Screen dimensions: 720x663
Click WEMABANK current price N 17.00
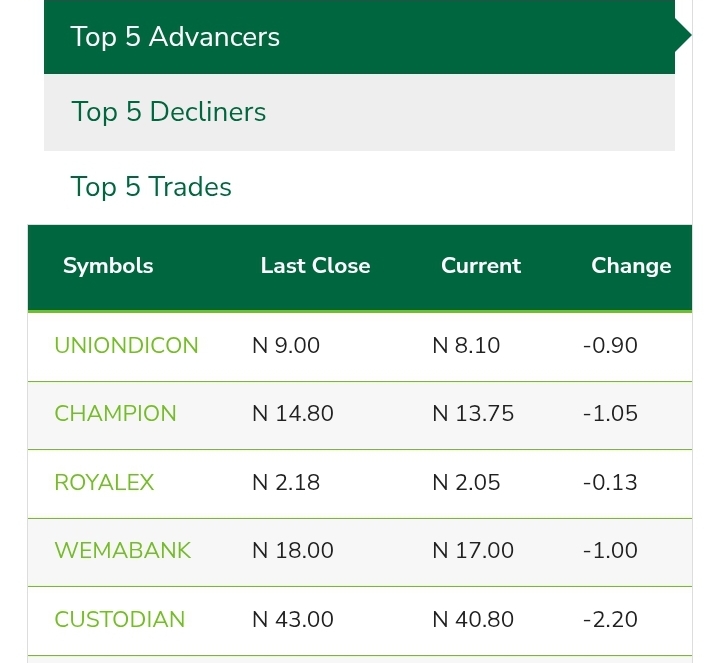pyautogui.click(x=473, y=551)
